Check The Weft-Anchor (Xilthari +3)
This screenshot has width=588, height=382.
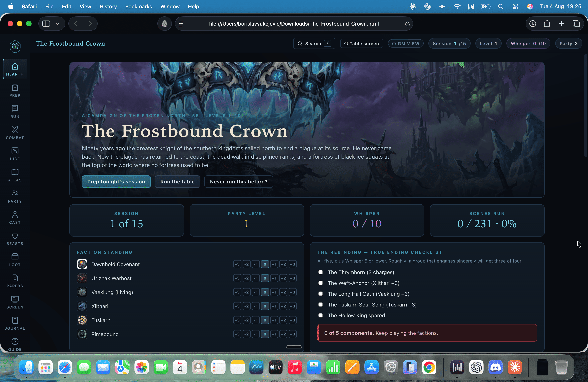tap(320, 283)
